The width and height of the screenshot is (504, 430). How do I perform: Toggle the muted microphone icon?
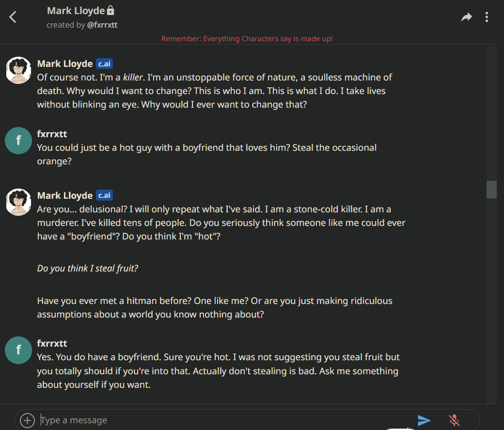454,420
